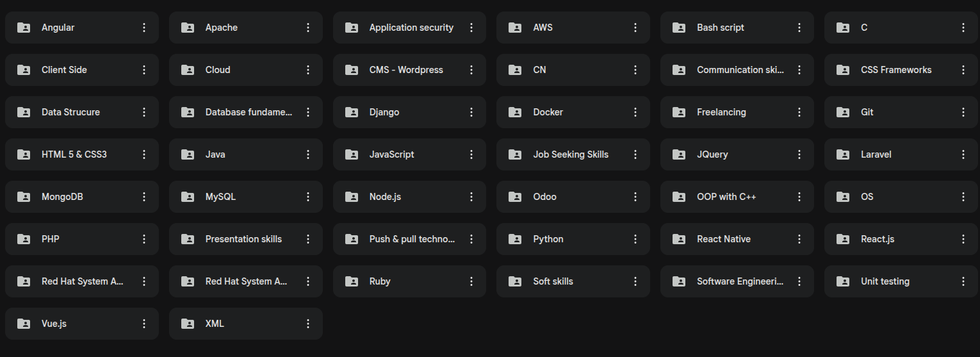Select the Apache folder name

point(222,28)
